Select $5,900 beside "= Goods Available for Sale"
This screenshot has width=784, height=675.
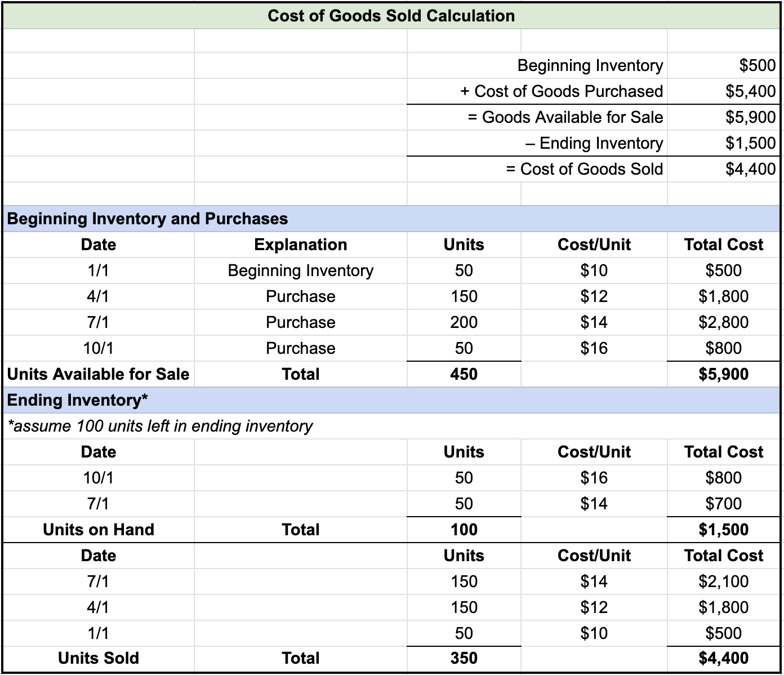(x=750, y=117)
